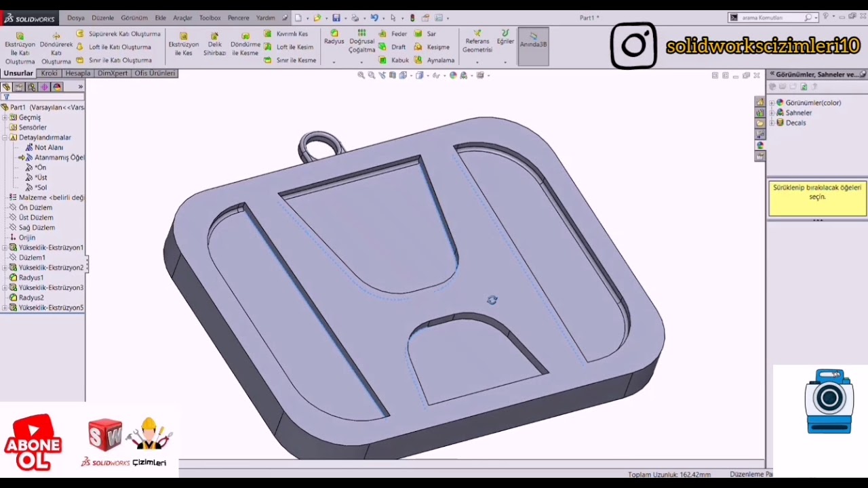Select Ekstrüzyon İle Katı Oluşturma tool
Viewport: 868px width, 488px height.
(20, 47)
